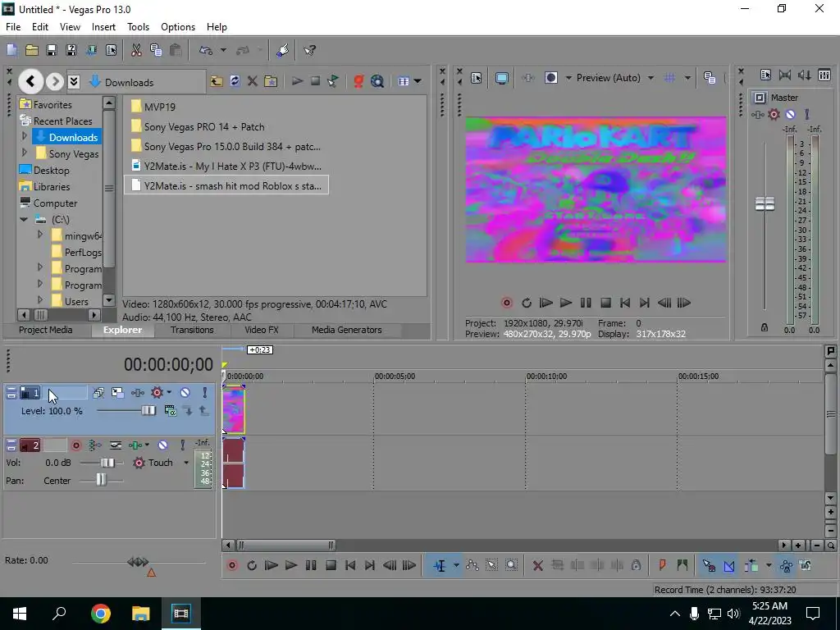The width and height of the screenshot is (840, 630).
Task: Click Preview on External Monitor icon
Action: click(x=501, y=78)
